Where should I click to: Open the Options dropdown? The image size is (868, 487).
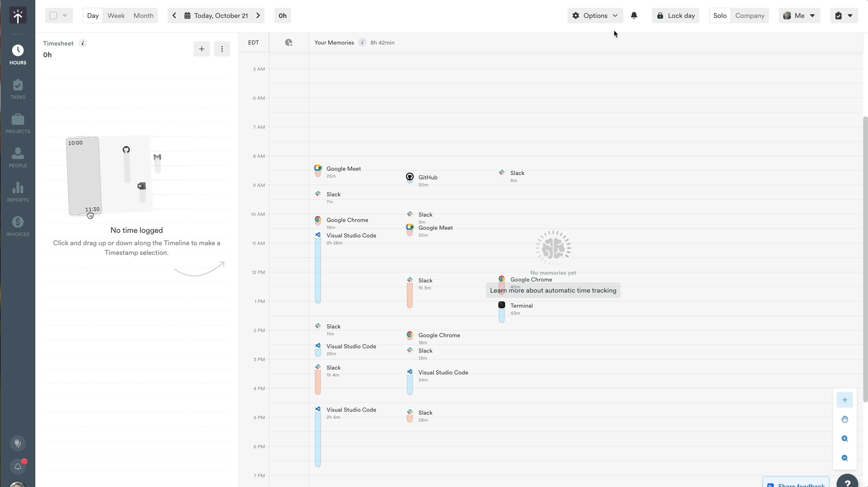tap(595, 15)
